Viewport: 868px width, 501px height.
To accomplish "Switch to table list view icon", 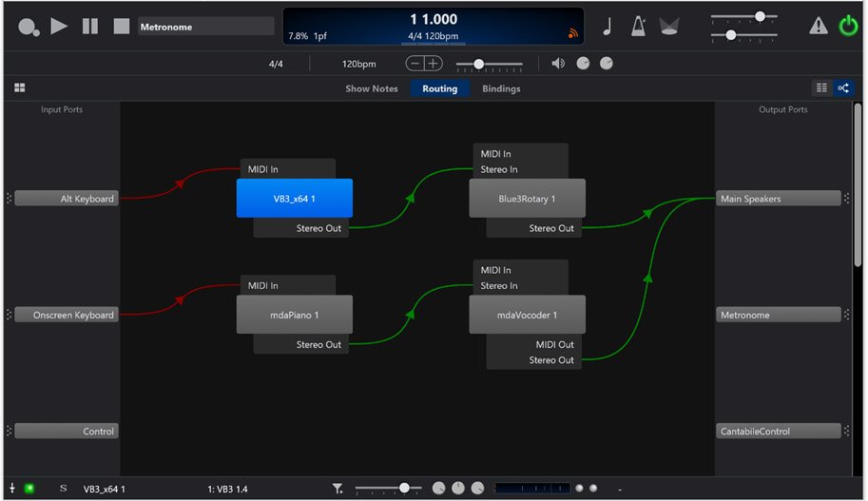I will pyautogui.click(x=821, y=88).
